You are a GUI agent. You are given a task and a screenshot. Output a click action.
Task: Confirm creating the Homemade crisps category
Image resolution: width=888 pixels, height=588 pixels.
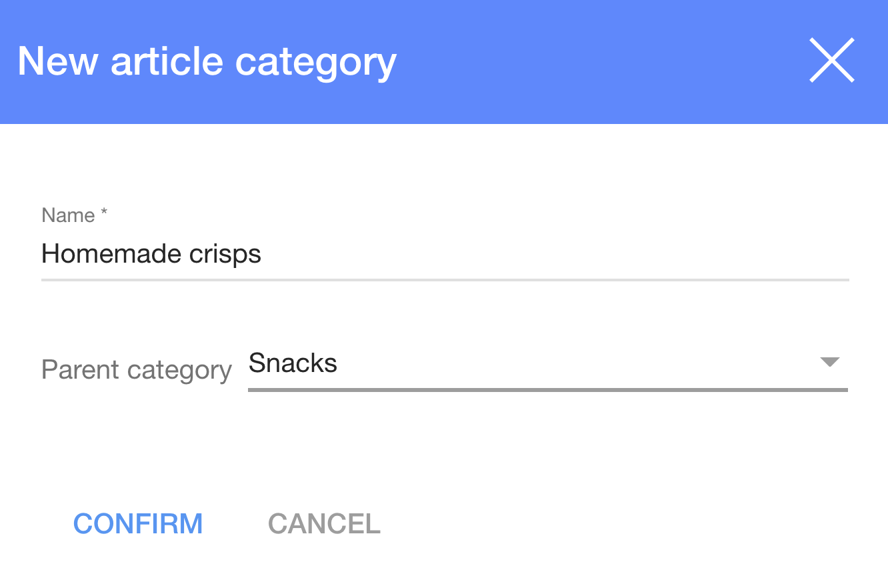tap(138, 524)
